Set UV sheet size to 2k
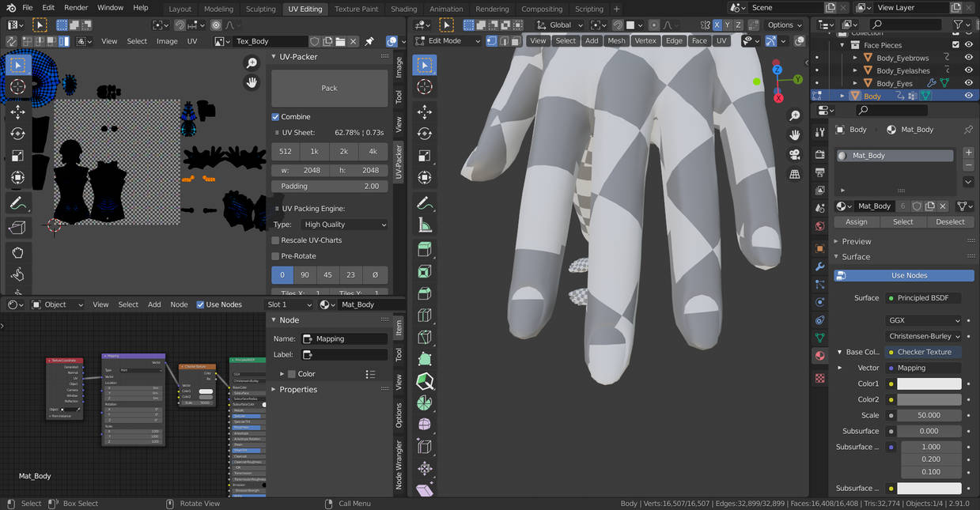This screenshot has height=510, width=980. pos(344,151)
